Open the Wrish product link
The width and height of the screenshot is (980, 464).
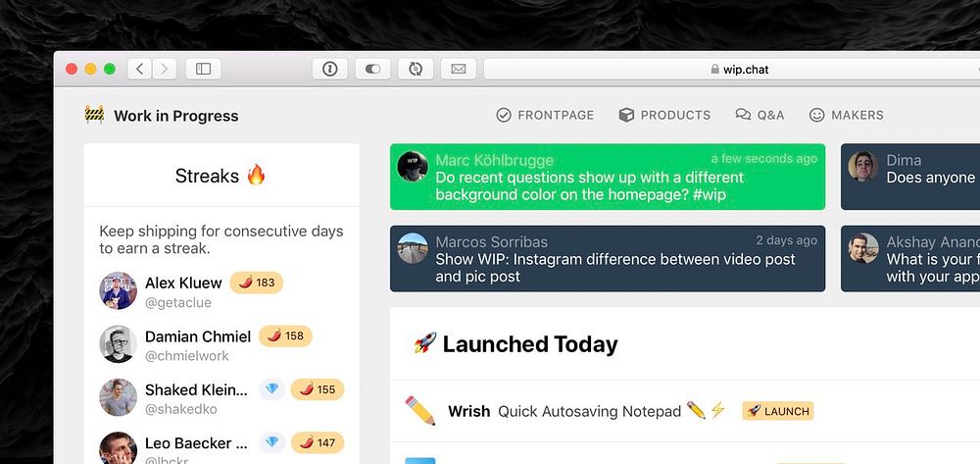(x=468, y=411)
